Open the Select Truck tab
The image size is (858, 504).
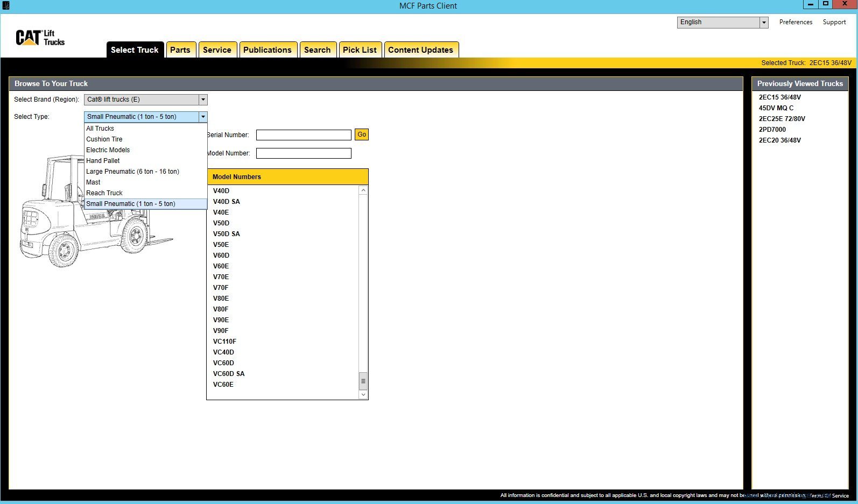tap(135, 49)
